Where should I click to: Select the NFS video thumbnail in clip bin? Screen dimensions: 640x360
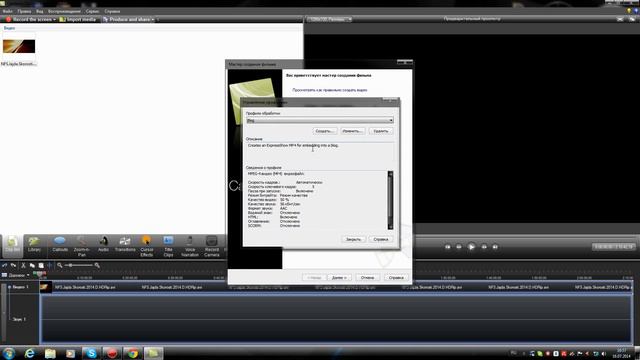click(19, 46)
